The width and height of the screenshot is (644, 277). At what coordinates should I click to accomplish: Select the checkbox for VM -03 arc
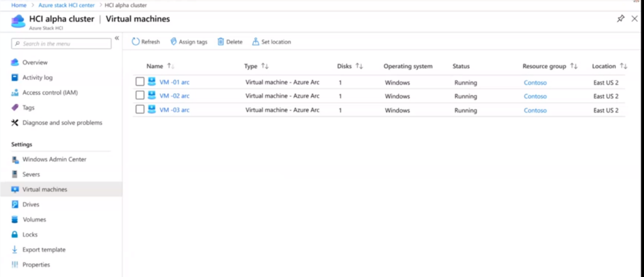click(140, 110)
